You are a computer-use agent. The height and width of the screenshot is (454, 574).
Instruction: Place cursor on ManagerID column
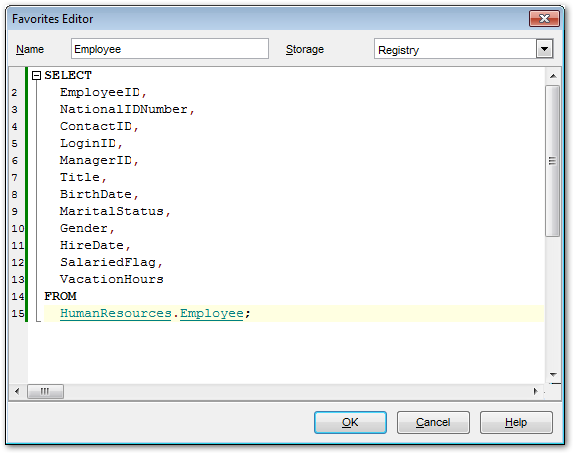(x=96, y=160)
